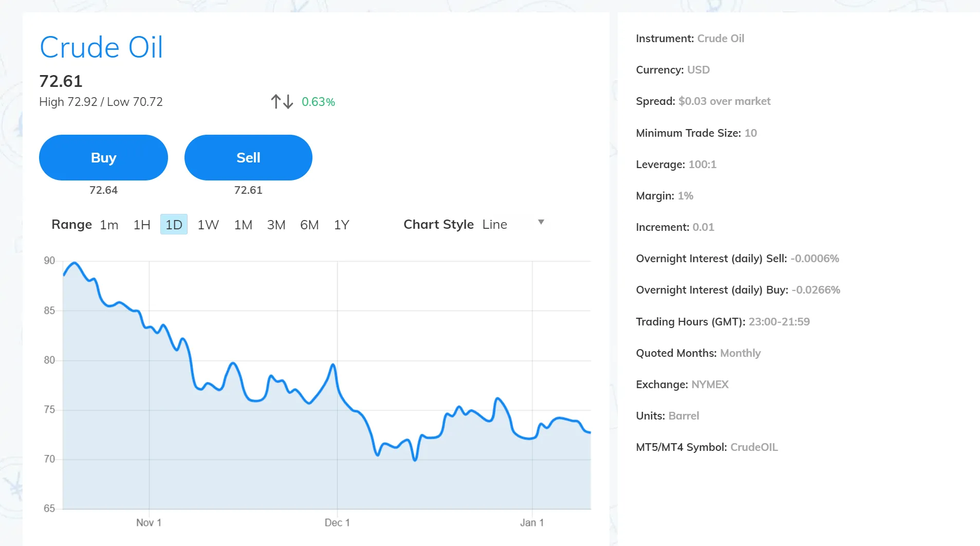The image size is (980, 546).
Task: Click the Buy price 72.64 label
Action: (x=103, y=190)
